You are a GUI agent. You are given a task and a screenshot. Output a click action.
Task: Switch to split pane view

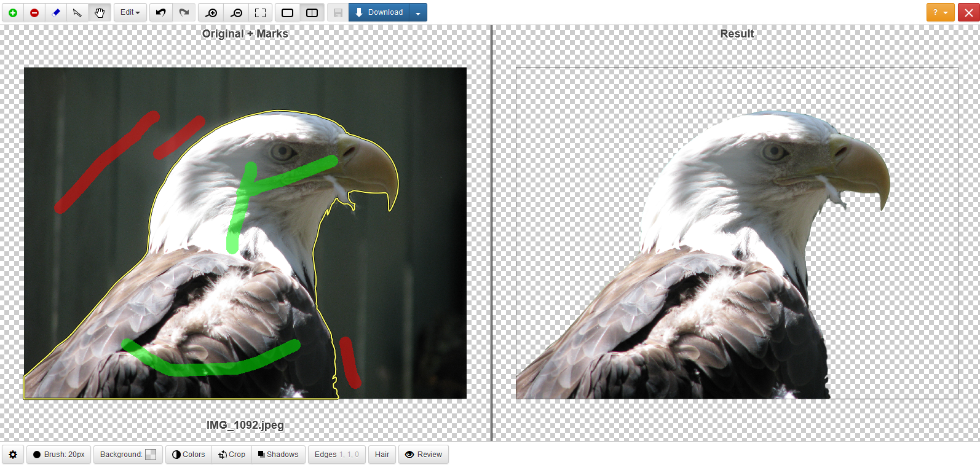pyautogui.click(x=312, y=12)
